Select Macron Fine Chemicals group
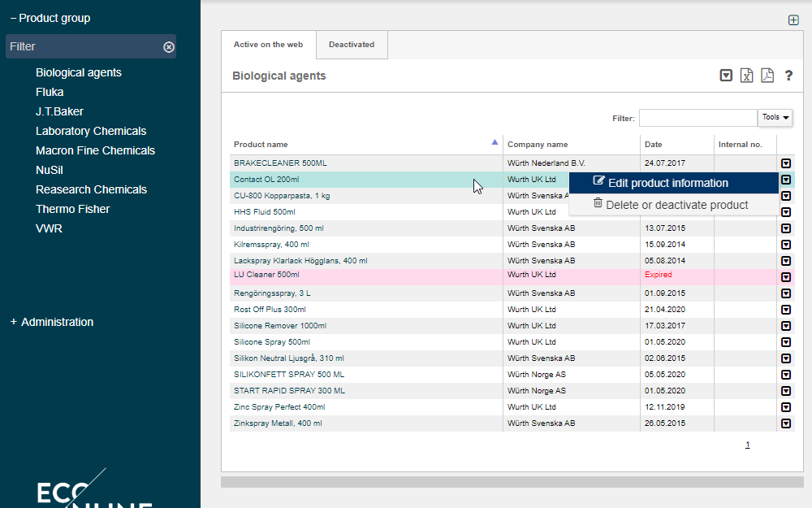This screenshot has height=508, width=812. point(95,151)
